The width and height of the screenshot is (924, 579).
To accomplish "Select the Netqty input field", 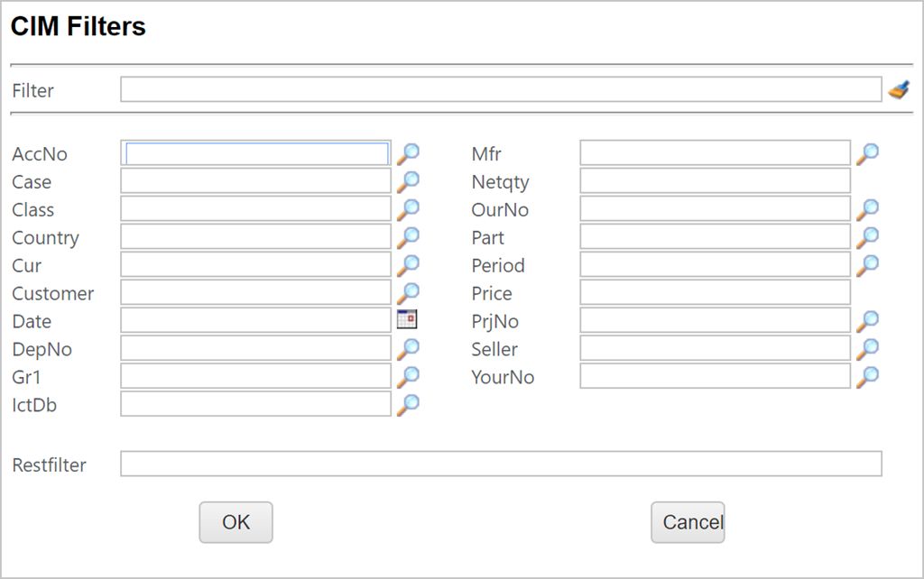I will coord(715,181).
